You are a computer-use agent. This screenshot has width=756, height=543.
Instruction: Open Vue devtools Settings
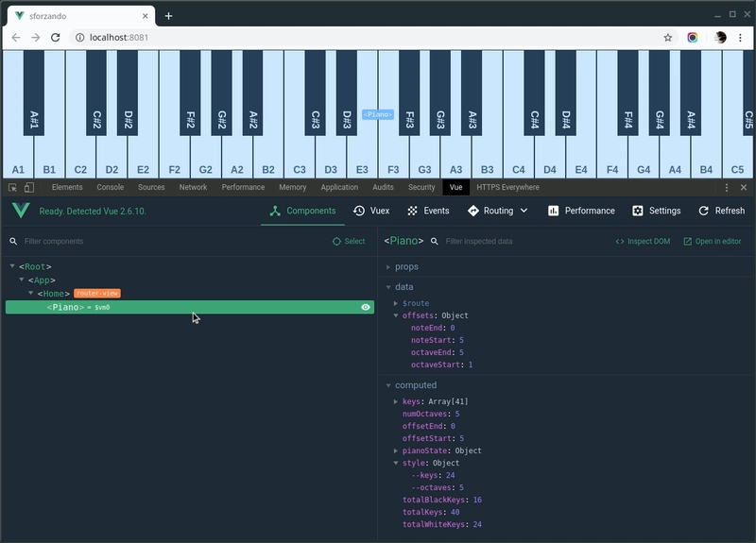(657, 211)
